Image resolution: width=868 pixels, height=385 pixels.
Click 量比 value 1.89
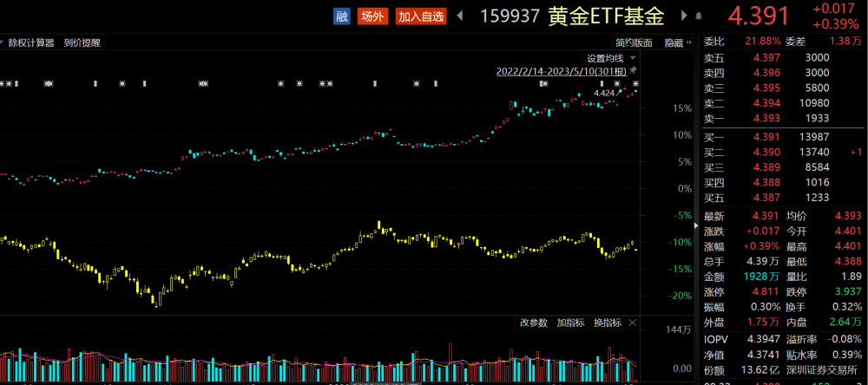(x=851, y=277)
